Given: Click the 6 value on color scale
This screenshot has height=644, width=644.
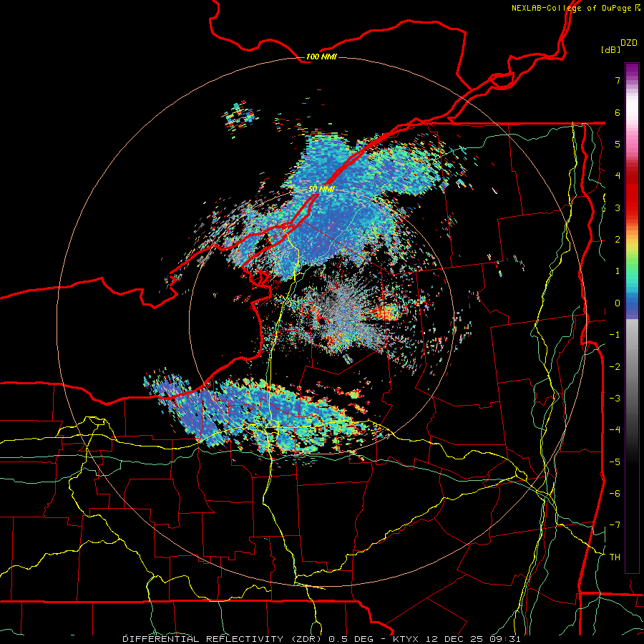Looking at the screenshot, I should click(618, 112).
